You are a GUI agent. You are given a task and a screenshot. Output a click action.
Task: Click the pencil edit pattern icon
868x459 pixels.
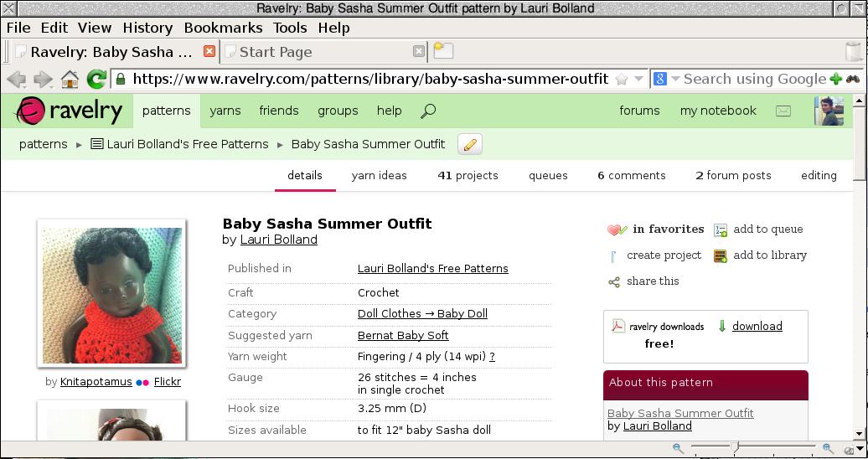[470, 144]
